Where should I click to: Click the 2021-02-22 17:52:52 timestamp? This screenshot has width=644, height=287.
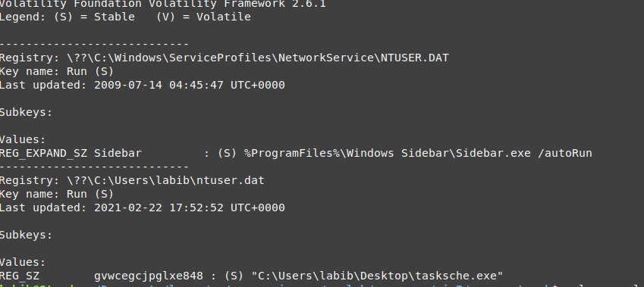[190, 207]
